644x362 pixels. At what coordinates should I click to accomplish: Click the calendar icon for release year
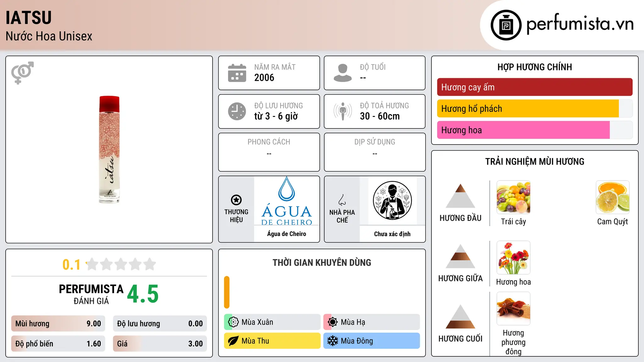click(237, 73)
